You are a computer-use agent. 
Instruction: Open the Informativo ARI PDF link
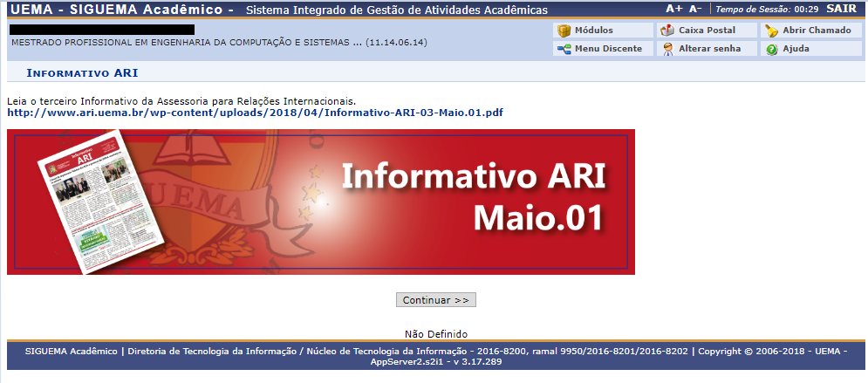pos(256,113)
